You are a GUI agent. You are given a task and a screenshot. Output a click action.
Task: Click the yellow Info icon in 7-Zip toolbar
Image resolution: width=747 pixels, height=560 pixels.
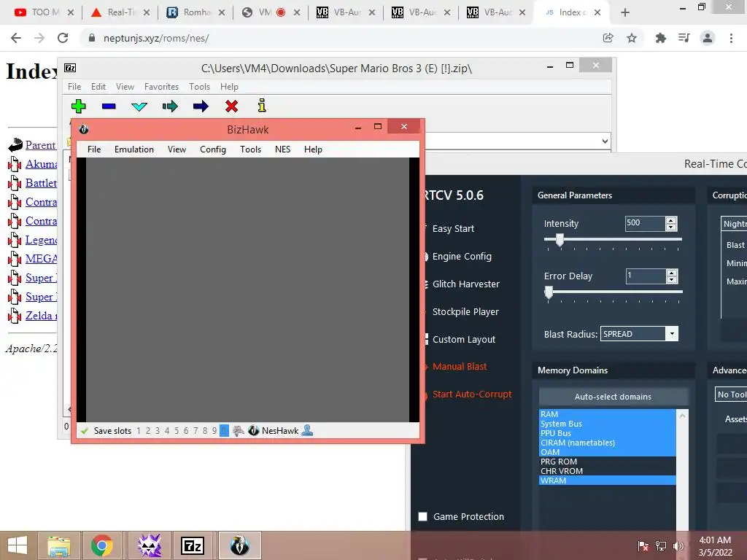click(262, 105)
